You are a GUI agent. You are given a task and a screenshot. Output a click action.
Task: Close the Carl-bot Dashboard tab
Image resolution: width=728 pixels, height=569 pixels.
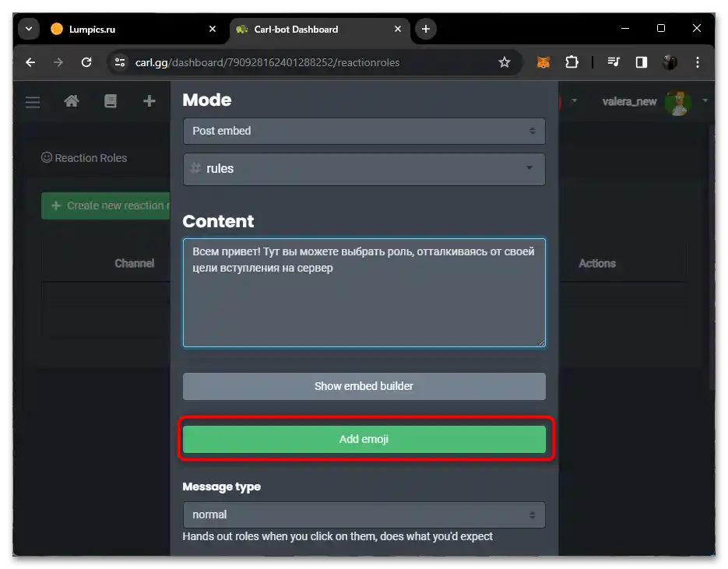point(398,29)
